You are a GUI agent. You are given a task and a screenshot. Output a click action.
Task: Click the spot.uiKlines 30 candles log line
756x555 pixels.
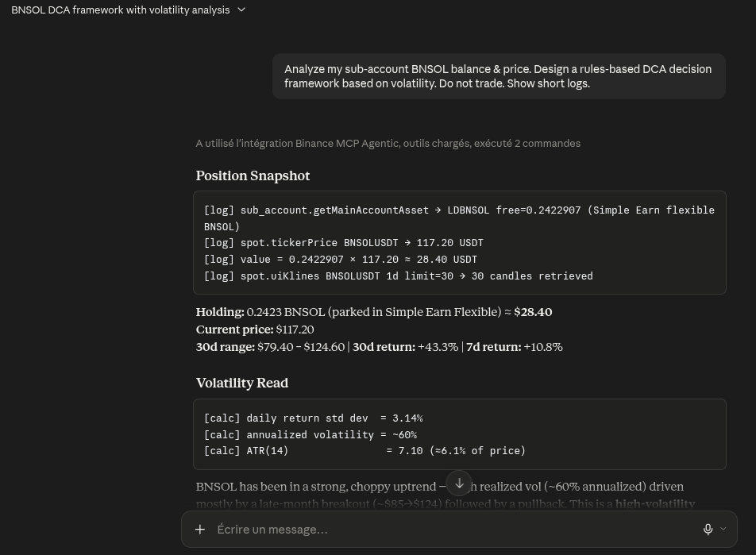tap(399, 276)
